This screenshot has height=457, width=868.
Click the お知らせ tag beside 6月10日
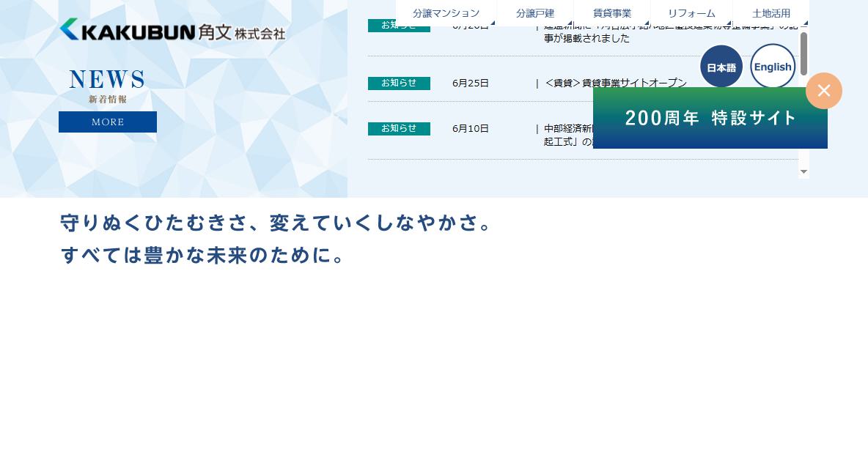[399, 128]
